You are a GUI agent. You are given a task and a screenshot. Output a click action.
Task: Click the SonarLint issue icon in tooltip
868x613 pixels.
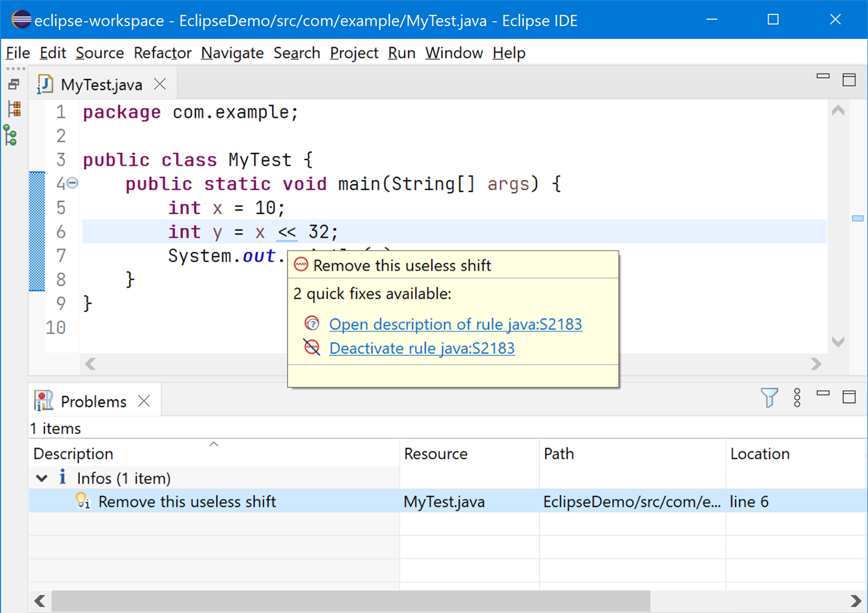(301, 264)
